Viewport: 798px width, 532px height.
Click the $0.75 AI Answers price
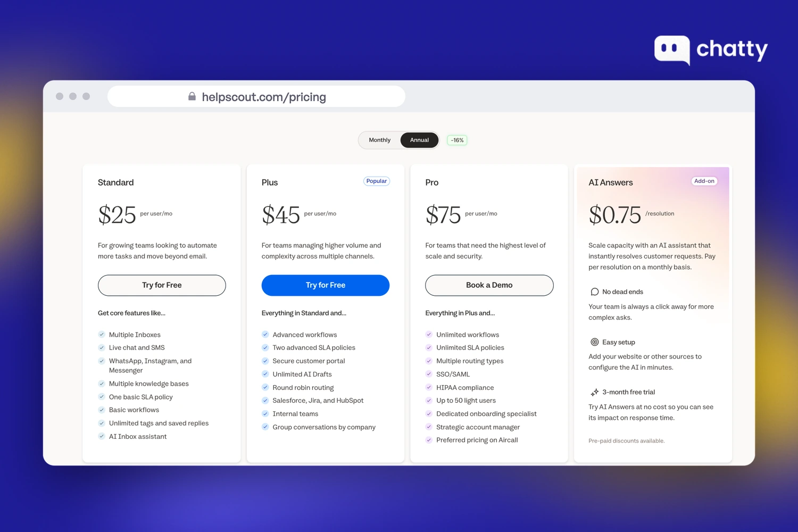(615, 215)
